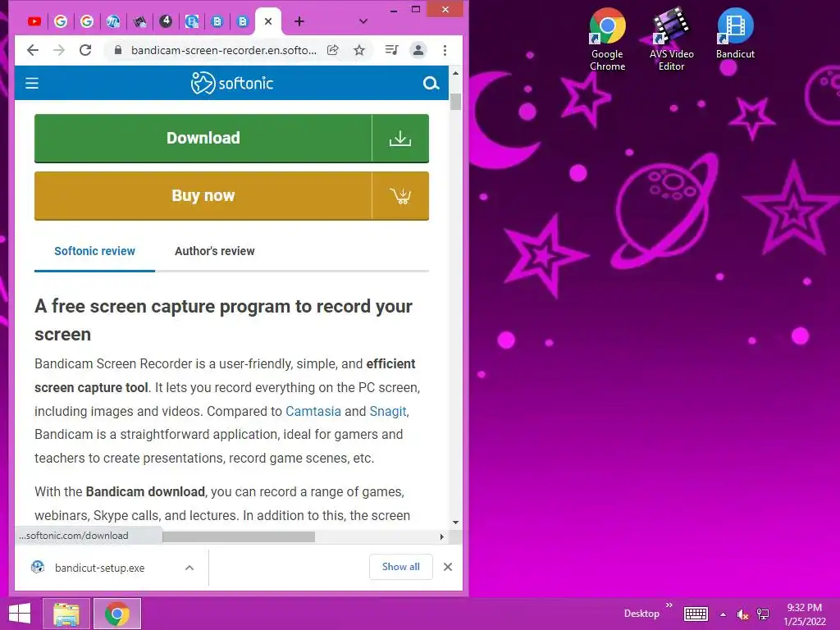Screen dimensions: 840x630
Task: Close the downloads bar
Action: (448, 567)
